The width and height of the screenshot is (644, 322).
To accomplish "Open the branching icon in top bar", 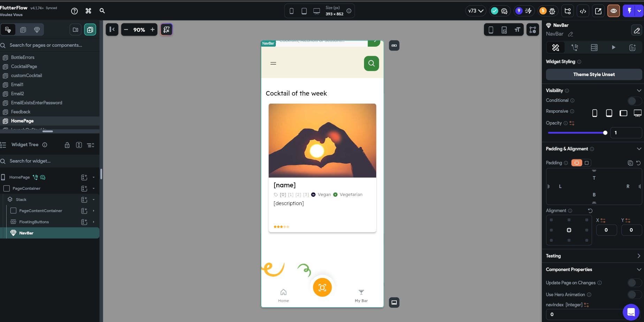I will [x=568, y=11].
